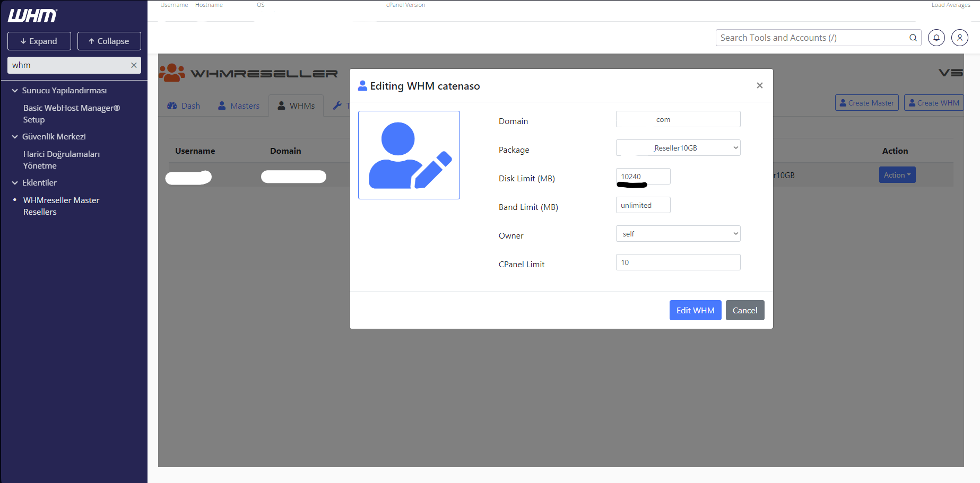Screen dimensions: 980x483
Task: Edit the Disk Limit field
Action: click(643, 177)
